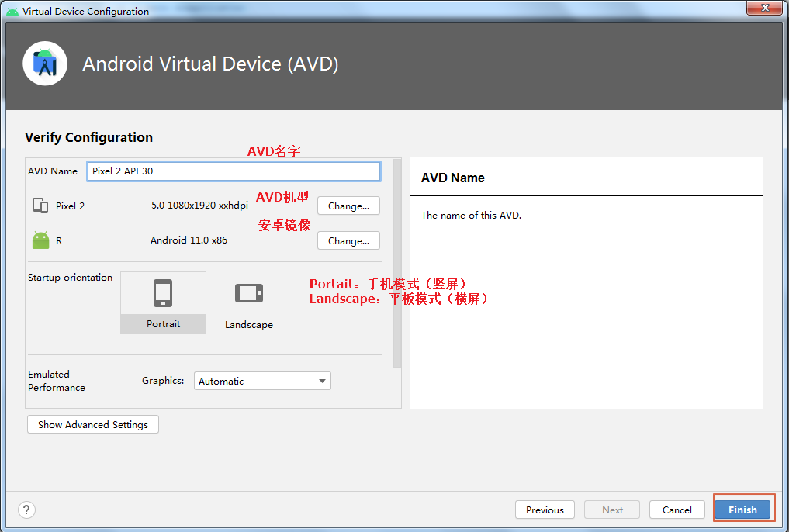This screenshot has height=532, width=789.
Task: Switch startup orientation to Landscape
Action: coord(248,302)
